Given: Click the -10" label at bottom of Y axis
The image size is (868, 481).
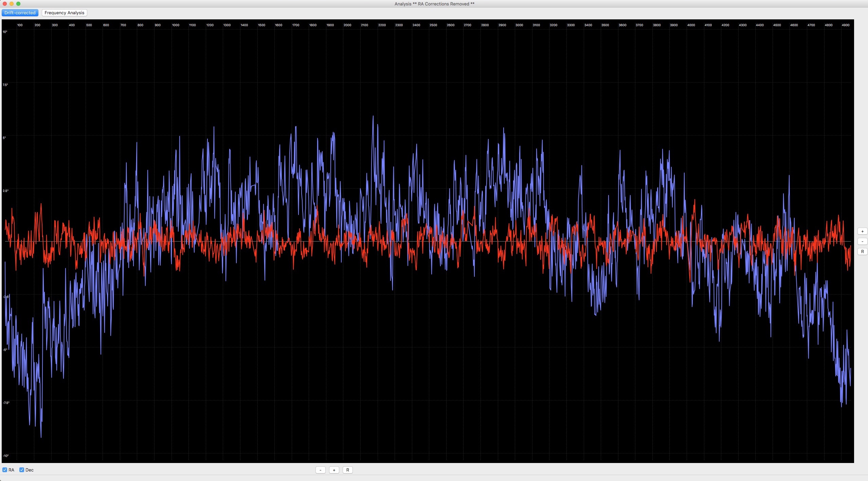Looking at the screenshot, I should [5, 456].
